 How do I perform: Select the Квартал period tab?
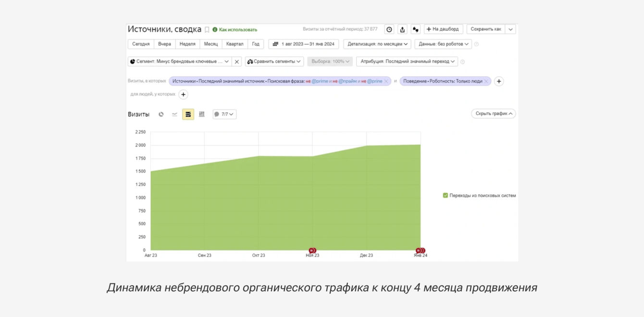pyautogui.click(x=235, y=44)
